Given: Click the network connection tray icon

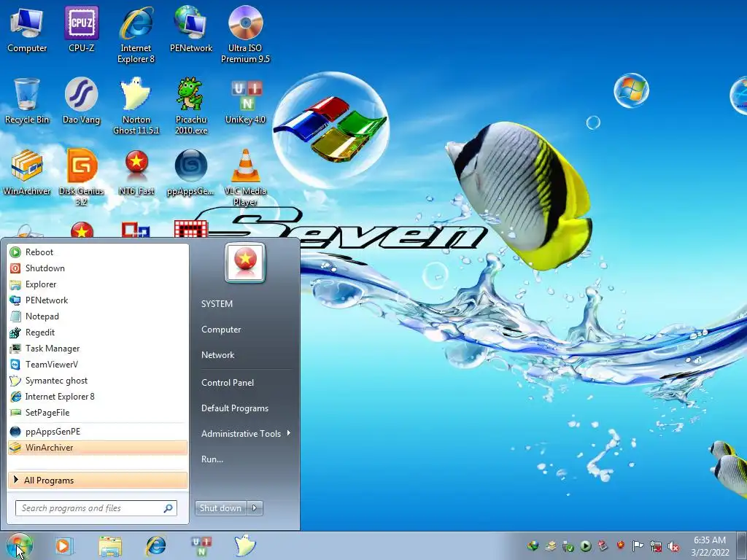Looking at the screenshot, I should [x=656, y=546].
